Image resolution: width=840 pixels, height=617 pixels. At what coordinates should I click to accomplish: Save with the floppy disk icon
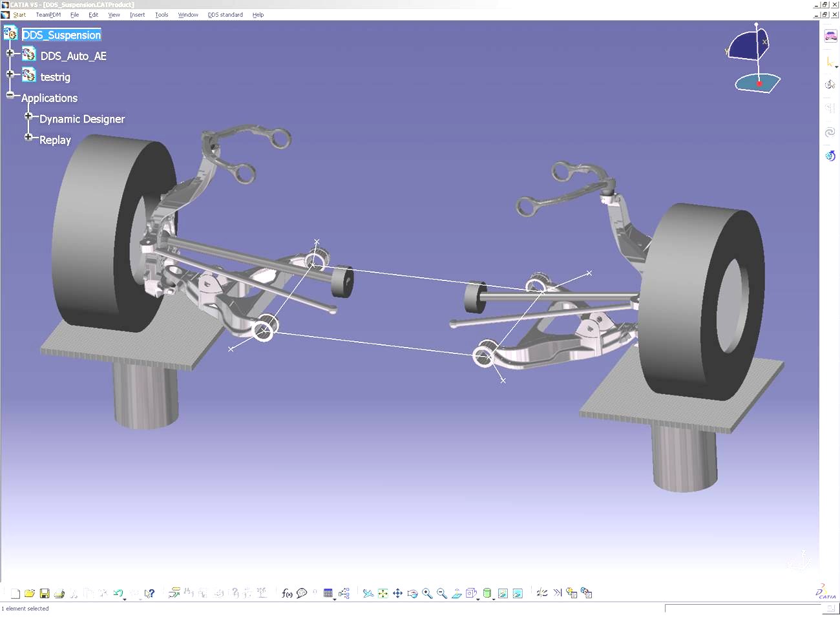[x=45, y=593]
